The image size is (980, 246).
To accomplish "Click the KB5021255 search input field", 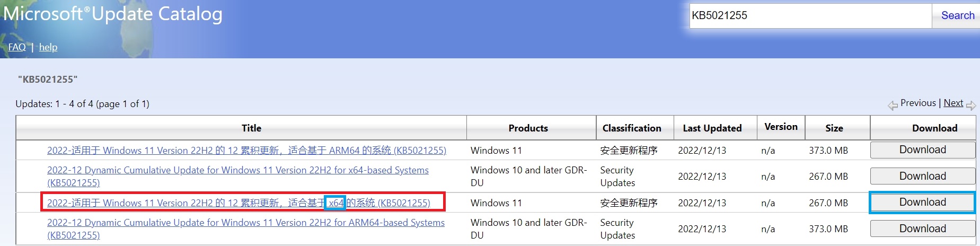I will point(810,15).
